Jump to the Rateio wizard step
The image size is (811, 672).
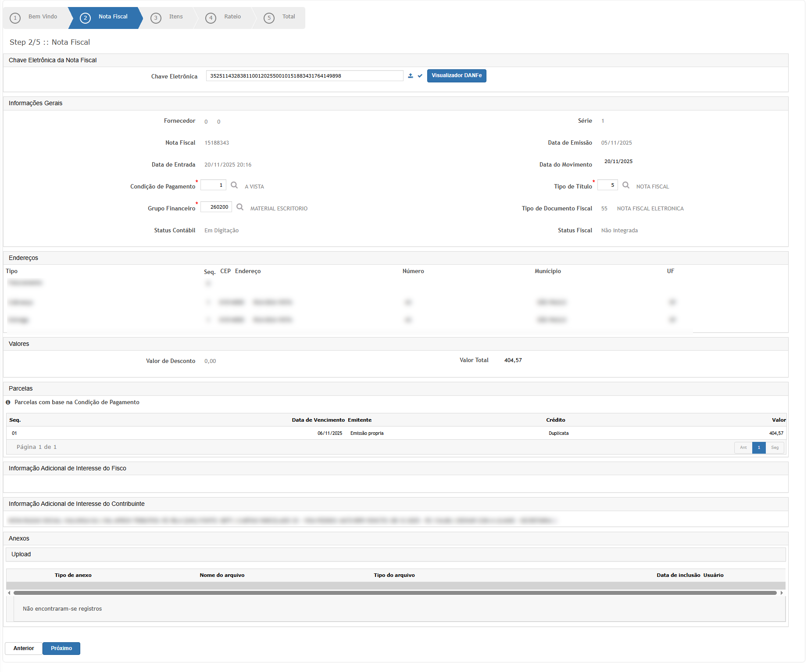[225, 18]
